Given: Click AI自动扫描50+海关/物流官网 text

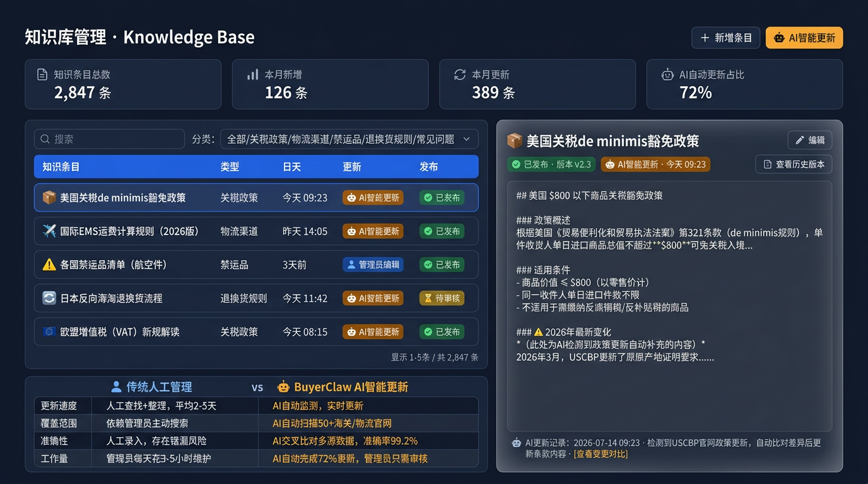Looking at the screenshot, I should [332, 423].
